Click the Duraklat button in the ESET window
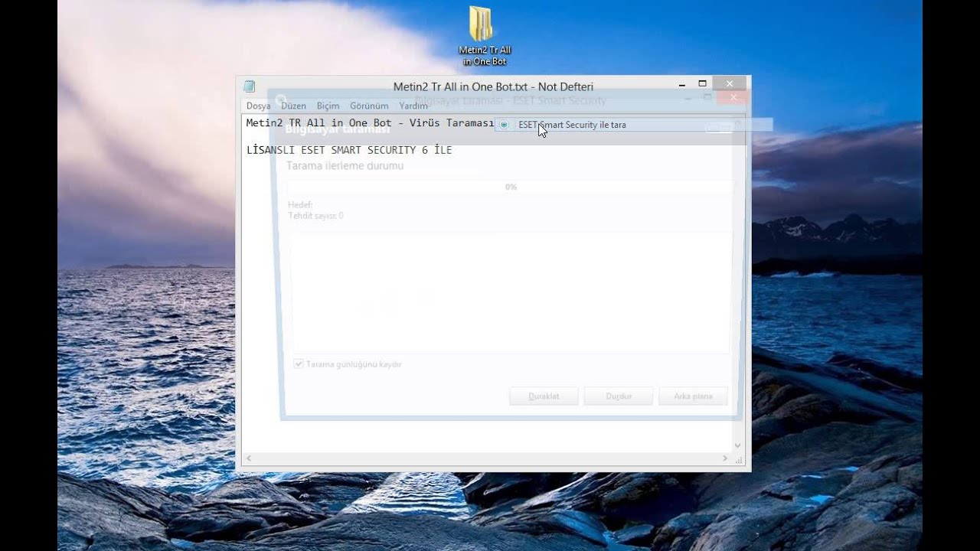 (544, 396)
